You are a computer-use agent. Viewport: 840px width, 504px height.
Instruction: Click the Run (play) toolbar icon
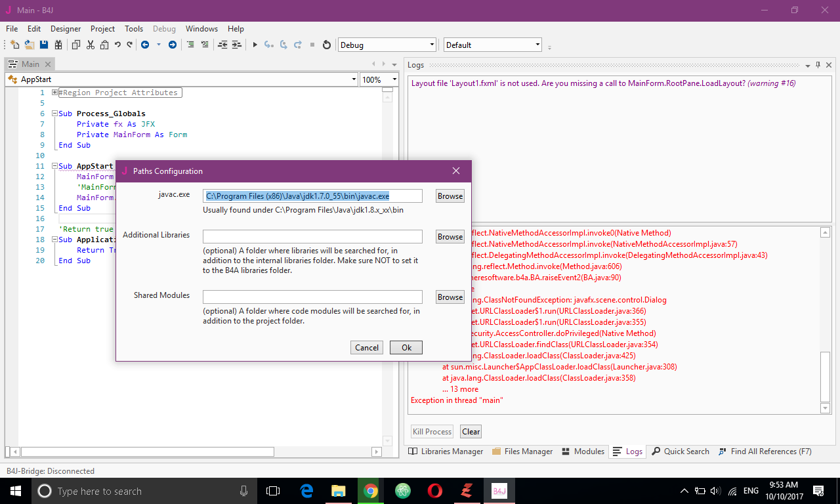pyautogui.click(x=255, y=45)
